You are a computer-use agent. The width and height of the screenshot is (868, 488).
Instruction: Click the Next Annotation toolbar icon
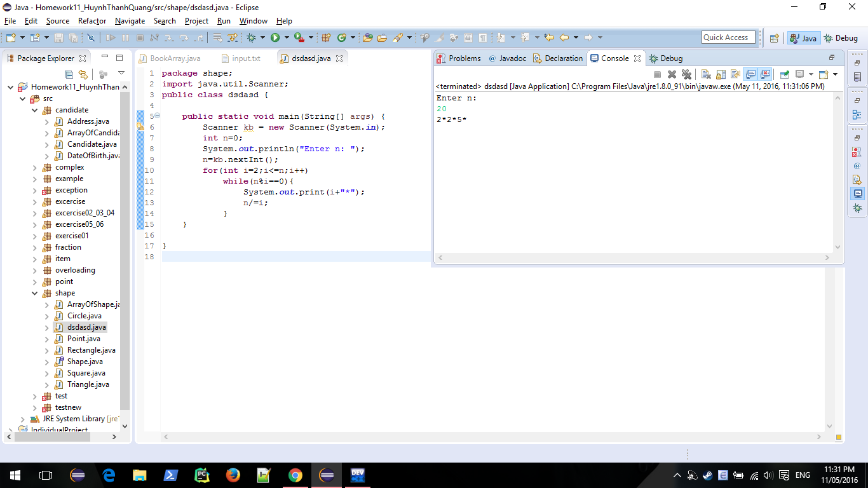pyautogui.click(x=501, y=37)
